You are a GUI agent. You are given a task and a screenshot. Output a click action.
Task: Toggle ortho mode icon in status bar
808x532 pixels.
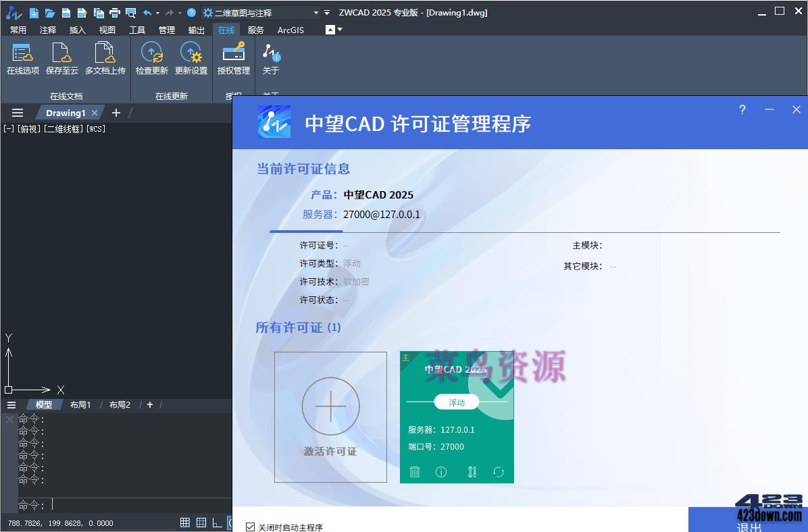coord(216,521)
